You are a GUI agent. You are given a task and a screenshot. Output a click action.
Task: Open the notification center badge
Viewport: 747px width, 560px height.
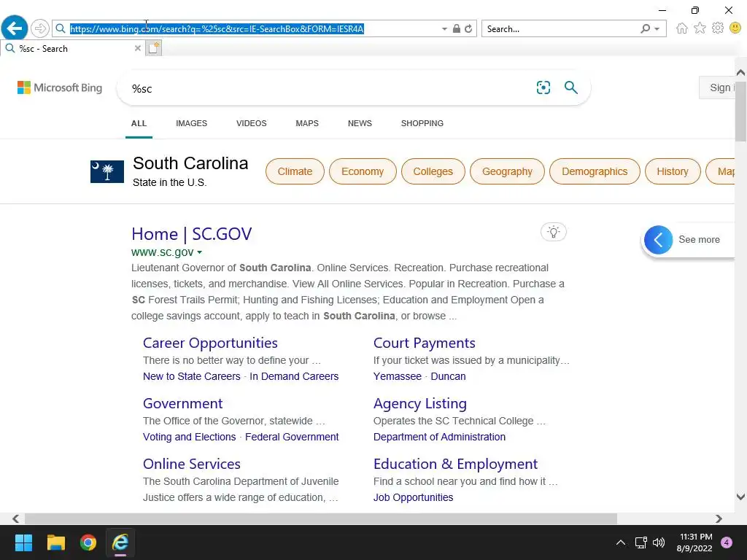point(727,542)
